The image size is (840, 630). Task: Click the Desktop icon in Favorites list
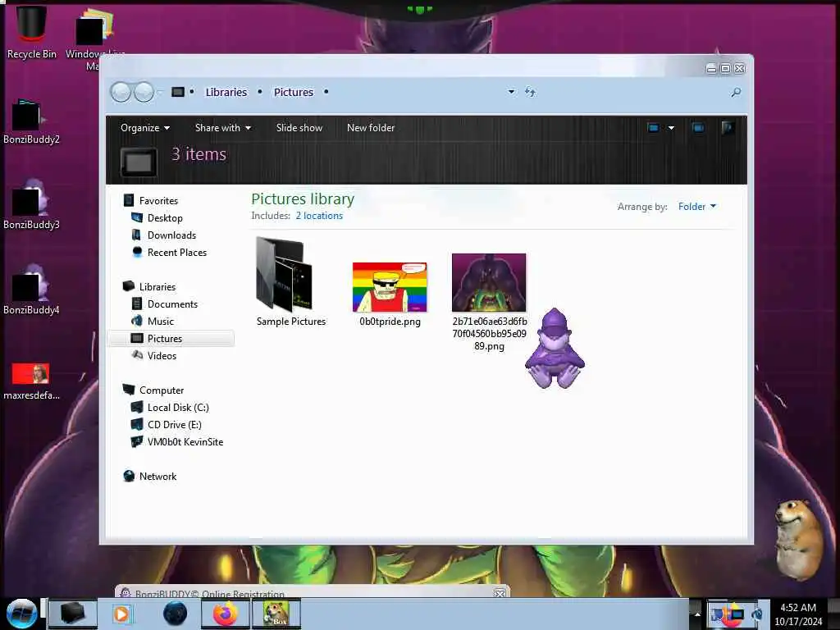point(137,217)
